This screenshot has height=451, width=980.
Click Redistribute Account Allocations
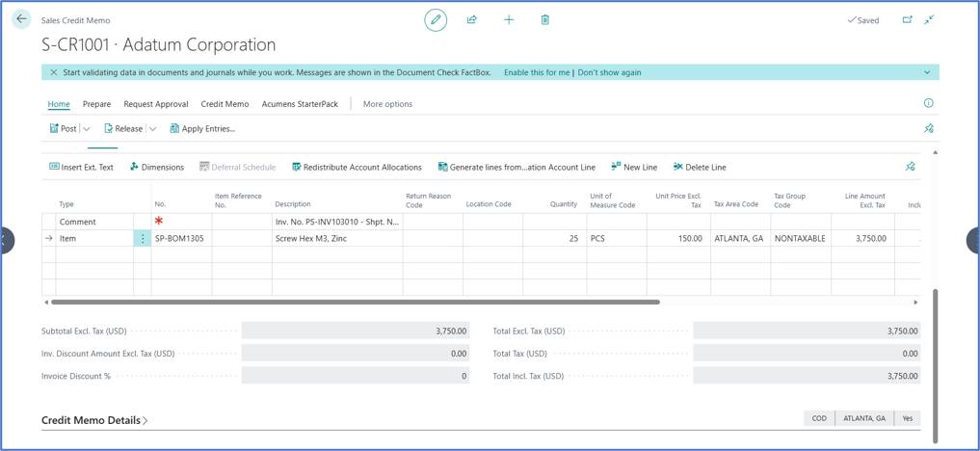(357, 167)
